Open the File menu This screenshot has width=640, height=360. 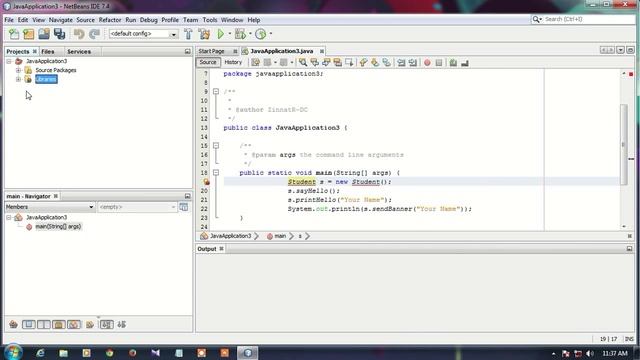point(9,20)
